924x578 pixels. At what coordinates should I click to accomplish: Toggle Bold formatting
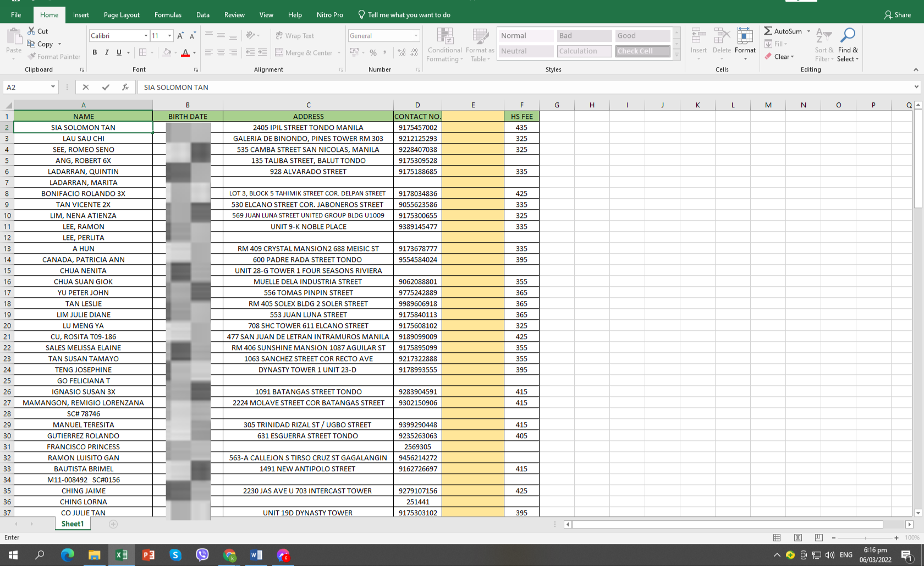coord(95,52)
